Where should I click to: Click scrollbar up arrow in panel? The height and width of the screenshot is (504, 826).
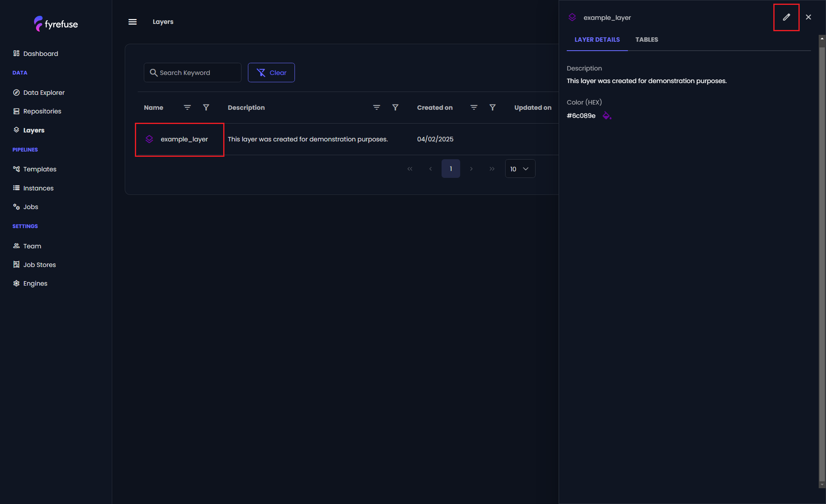pyautogui.click(x=822, y=38)
